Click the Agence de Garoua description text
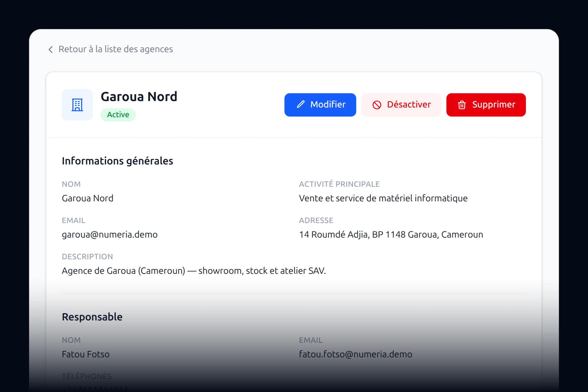This screenshot has height=392, width=588. (194, 271)
